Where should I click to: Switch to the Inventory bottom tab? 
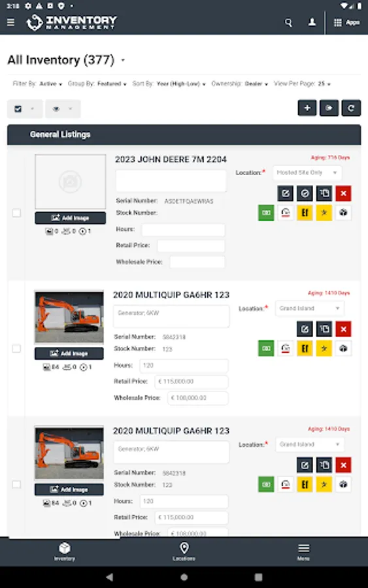click(x=65, y=551)
